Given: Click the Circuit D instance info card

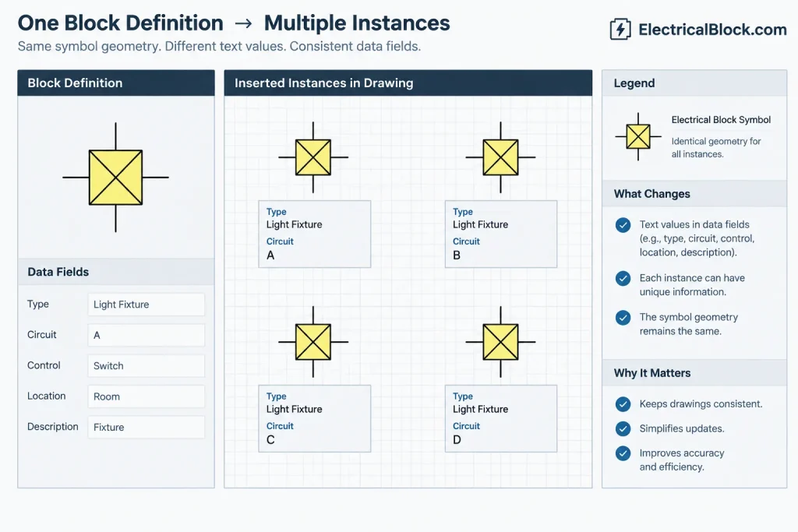Looking at the screenshot, I should click(501, 418).
